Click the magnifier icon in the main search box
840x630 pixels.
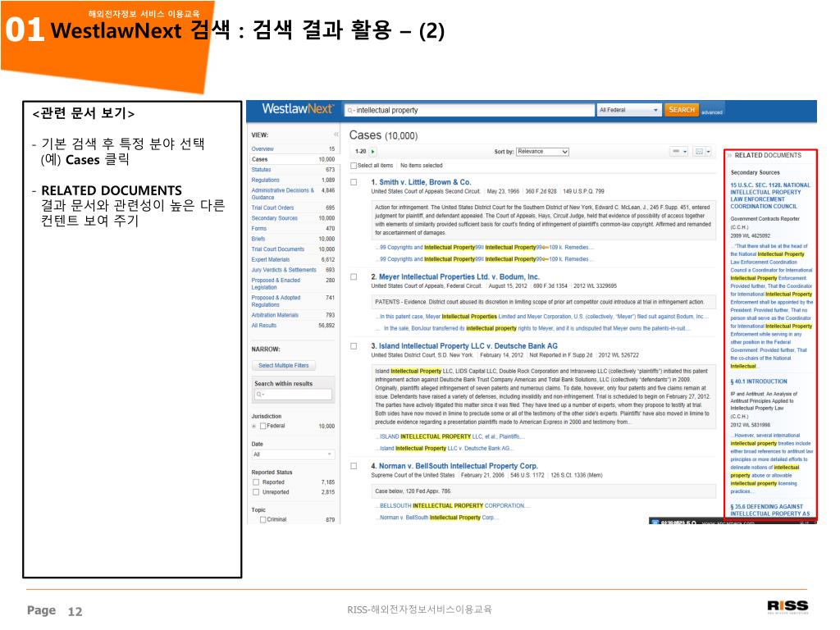coord(350,111)
